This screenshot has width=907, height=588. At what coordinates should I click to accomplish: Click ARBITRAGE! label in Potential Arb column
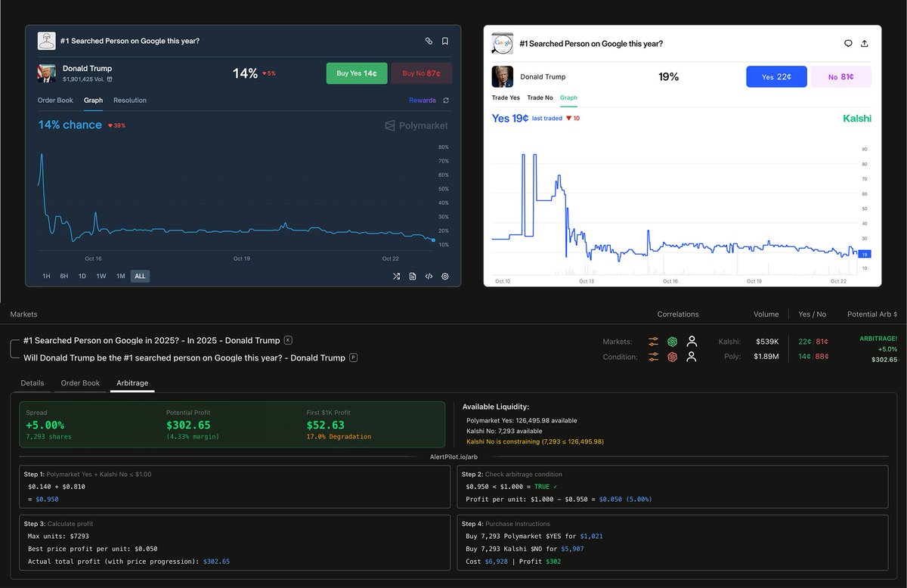(878, 339)
